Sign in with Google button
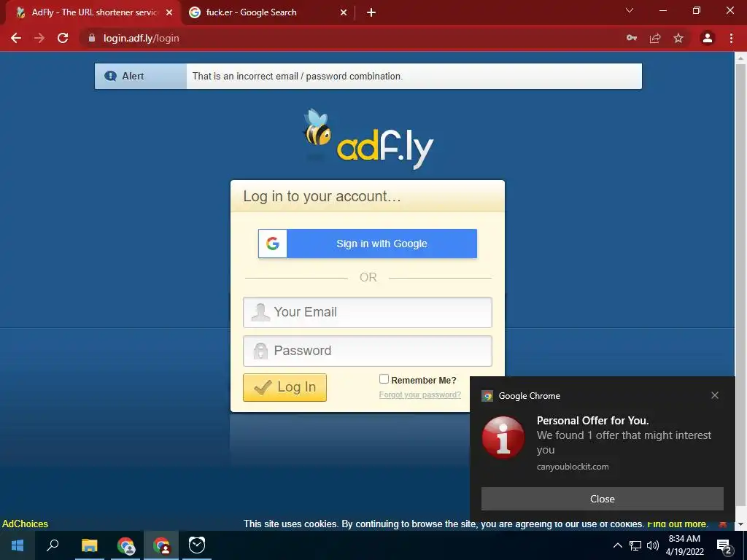The image size is (747, 560). coord(368,244)
